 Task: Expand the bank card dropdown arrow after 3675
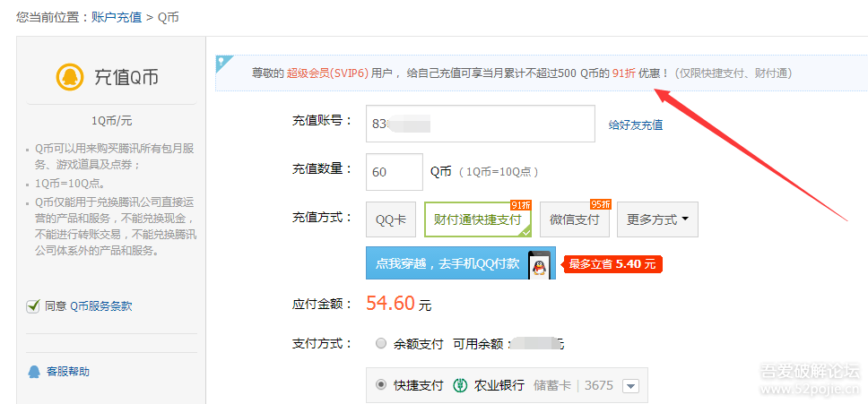(630, 386)
